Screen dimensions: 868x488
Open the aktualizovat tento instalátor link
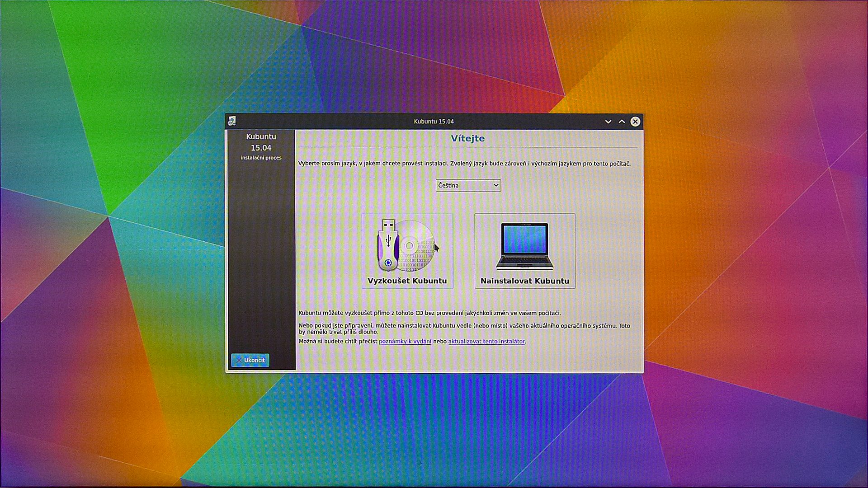click(486, 341)
